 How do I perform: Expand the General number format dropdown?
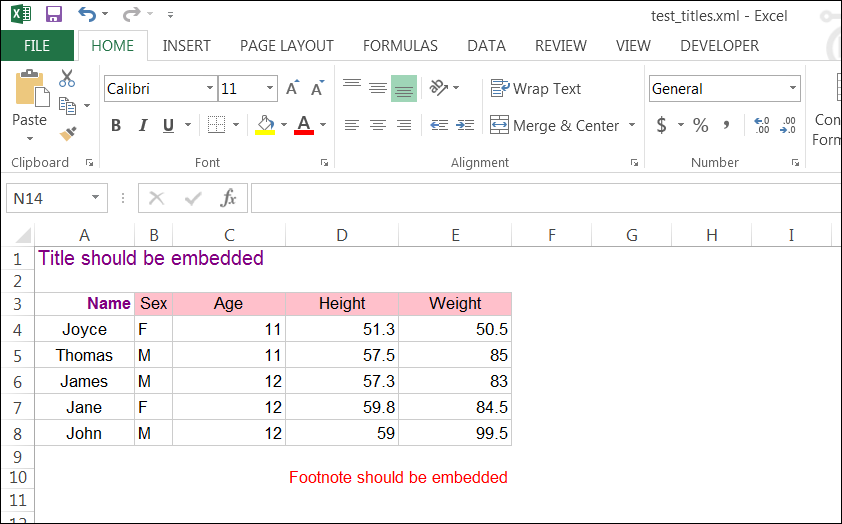pos(793,89)
